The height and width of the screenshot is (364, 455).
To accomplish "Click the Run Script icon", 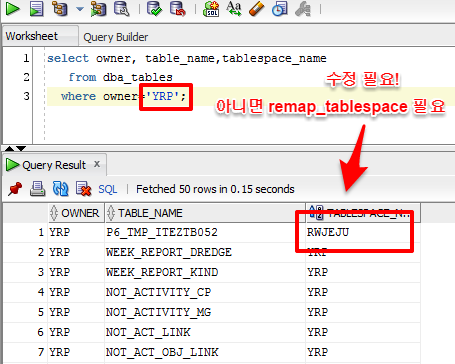I will point(36,9).
